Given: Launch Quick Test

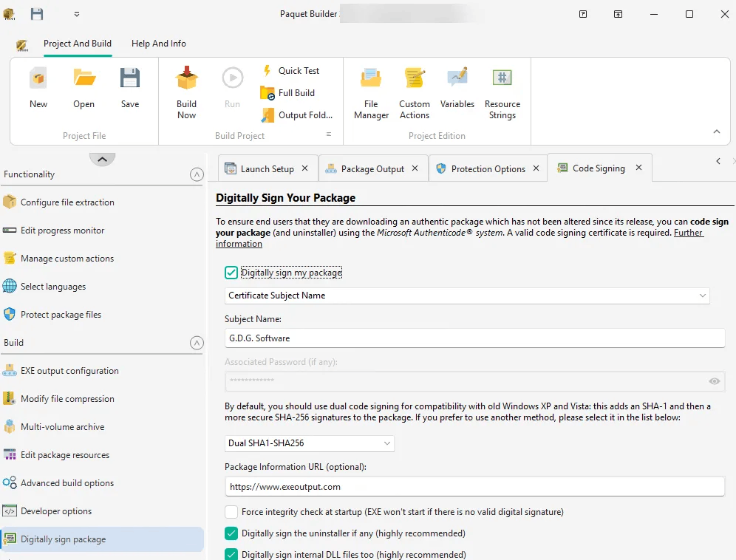Looking at the screenshot, I should [x=290, y=71].
